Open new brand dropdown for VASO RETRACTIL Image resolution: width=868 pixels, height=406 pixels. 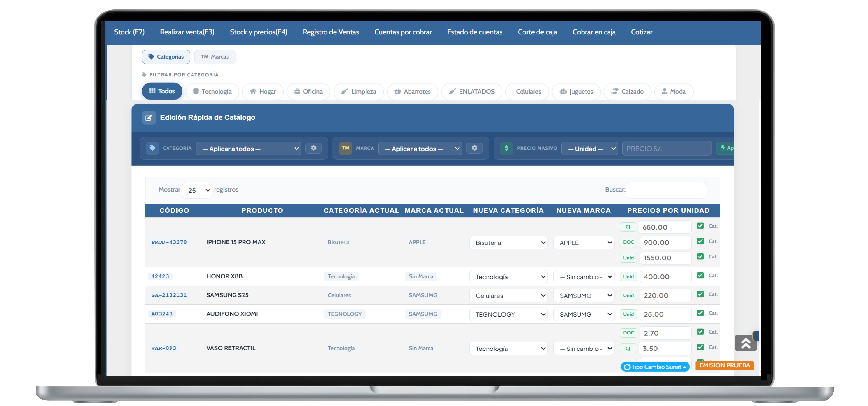point(584,349)
